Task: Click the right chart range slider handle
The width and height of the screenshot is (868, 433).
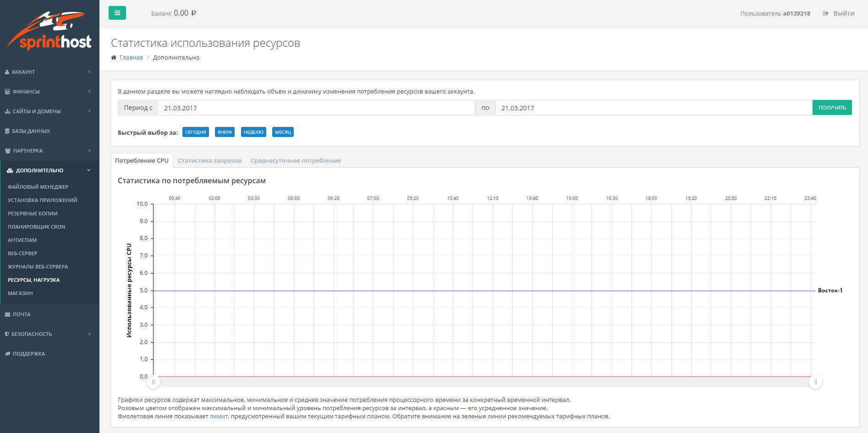Action: (815, 382)
